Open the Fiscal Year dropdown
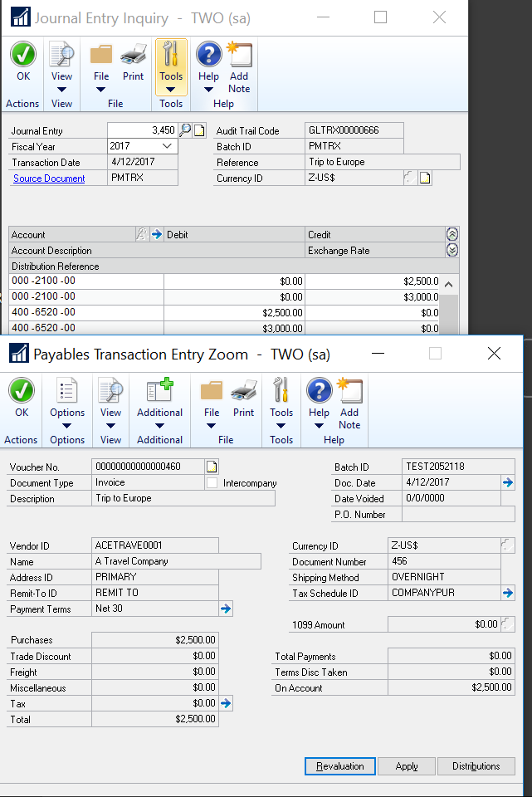Screen dimensions: 532x797 click(168, 146)
